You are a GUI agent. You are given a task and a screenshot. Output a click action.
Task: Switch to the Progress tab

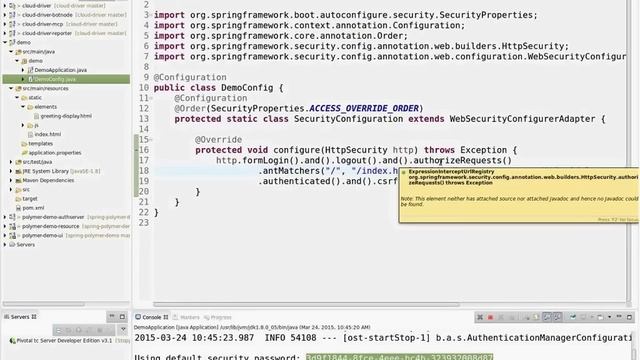[x=218, y=317]
